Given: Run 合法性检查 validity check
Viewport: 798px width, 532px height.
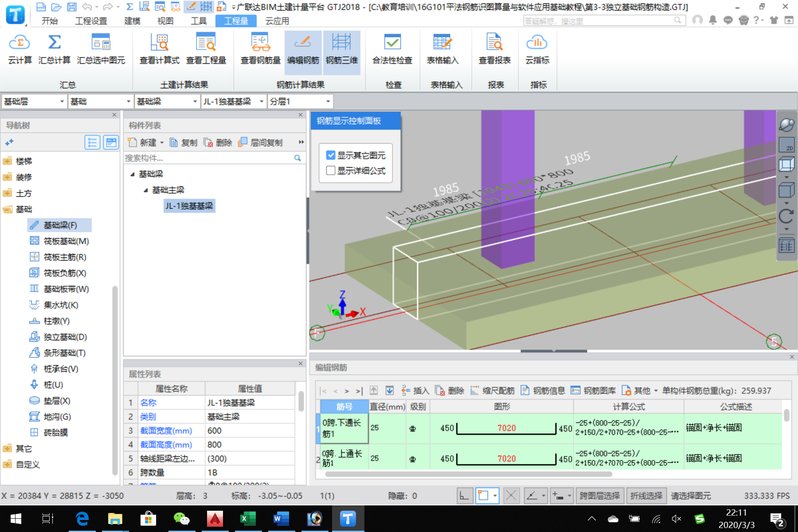Looking at the screenshot, I should tap(392, 49).
